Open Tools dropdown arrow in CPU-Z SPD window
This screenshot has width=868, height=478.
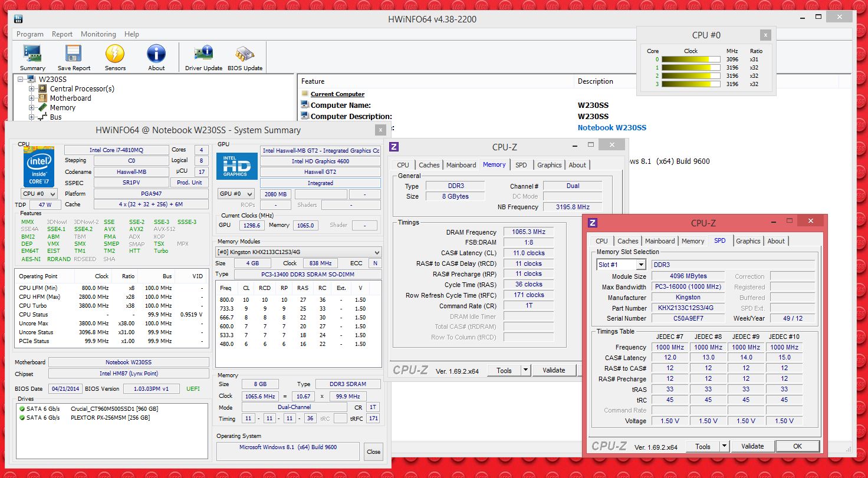(x=725, y=446)
